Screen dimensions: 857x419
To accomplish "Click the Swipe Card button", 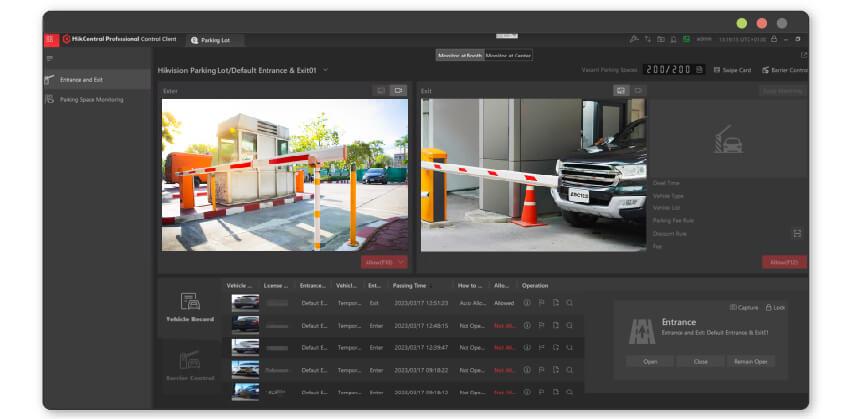I will tap(732, 70).
